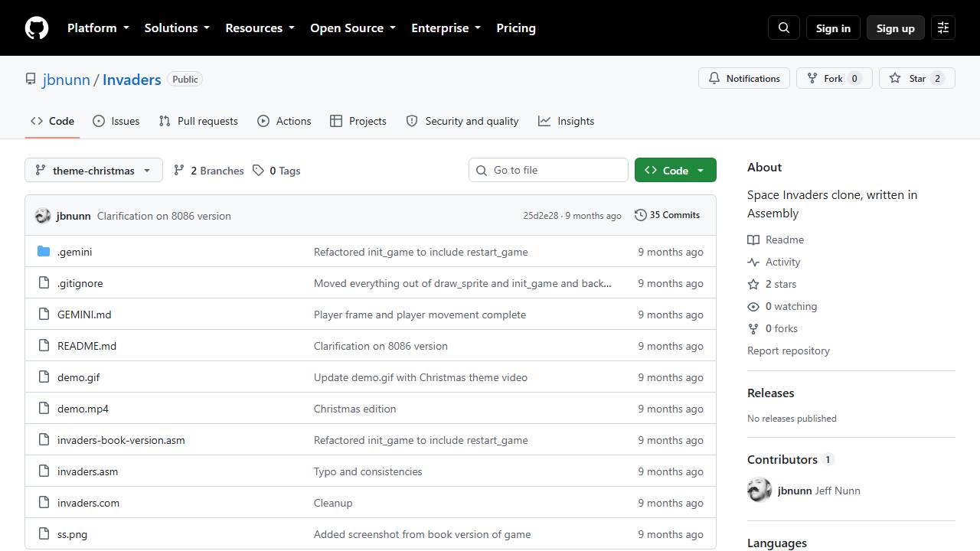
Task: Fork the repository with Fork button
Action: click(x=835, y=79)
